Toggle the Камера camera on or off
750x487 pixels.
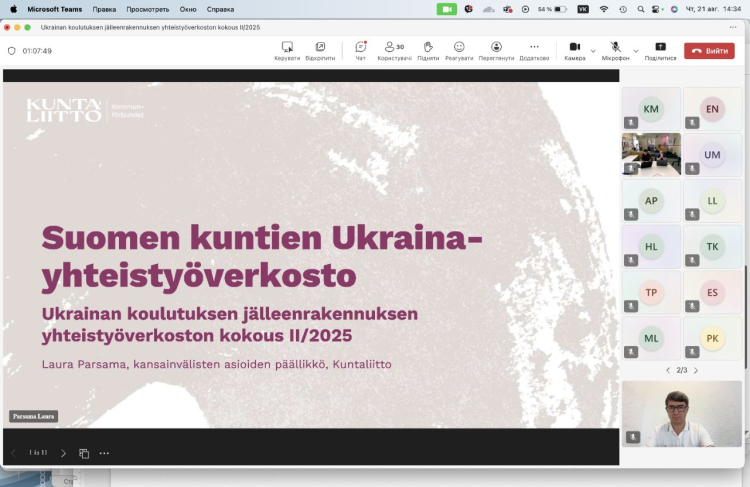[574, 47]
